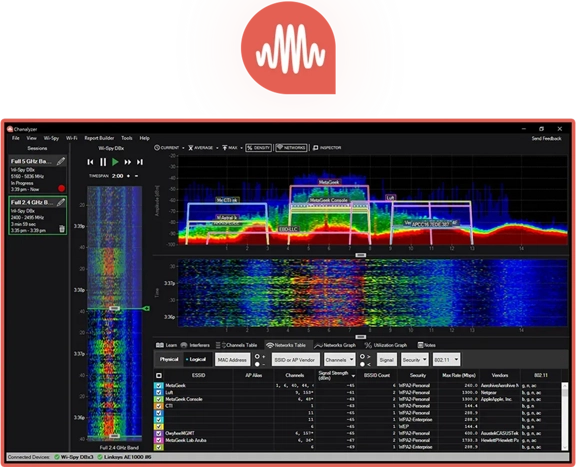Open the Help menu
Viewport: 576px width, 467px height.
pos(144,138)
